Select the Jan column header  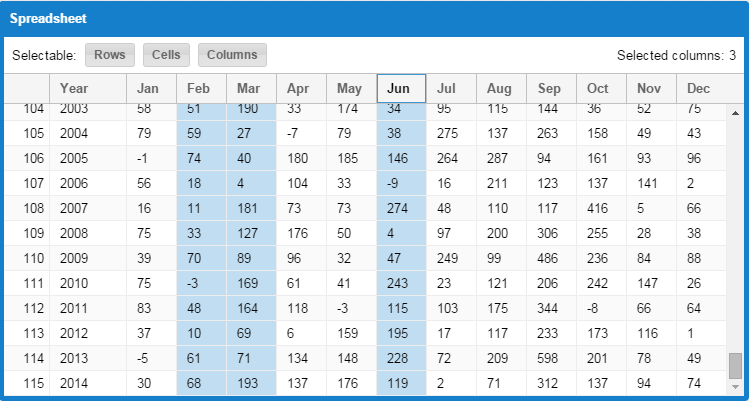[x=148, y=88]
